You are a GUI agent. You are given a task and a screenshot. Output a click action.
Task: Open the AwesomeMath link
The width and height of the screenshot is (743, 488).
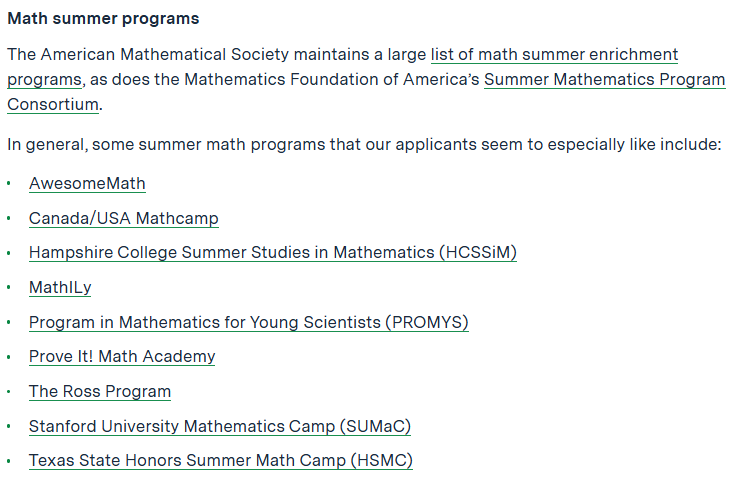(87, 183)
